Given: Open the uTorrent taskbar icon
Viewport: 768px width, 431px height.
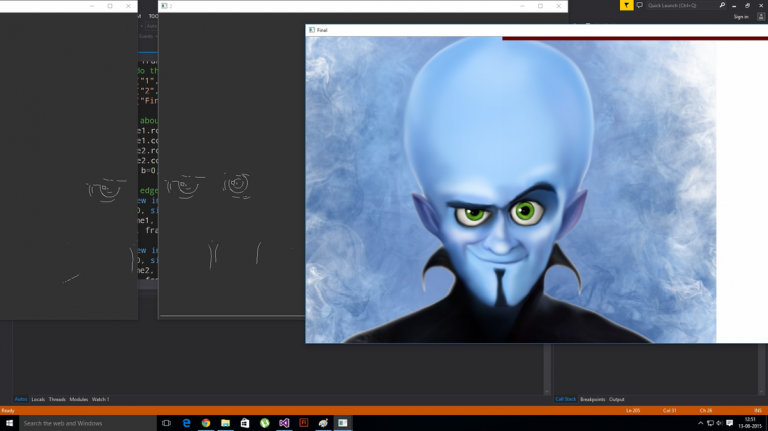Looking at the screenshot, I should pos(264,423).
